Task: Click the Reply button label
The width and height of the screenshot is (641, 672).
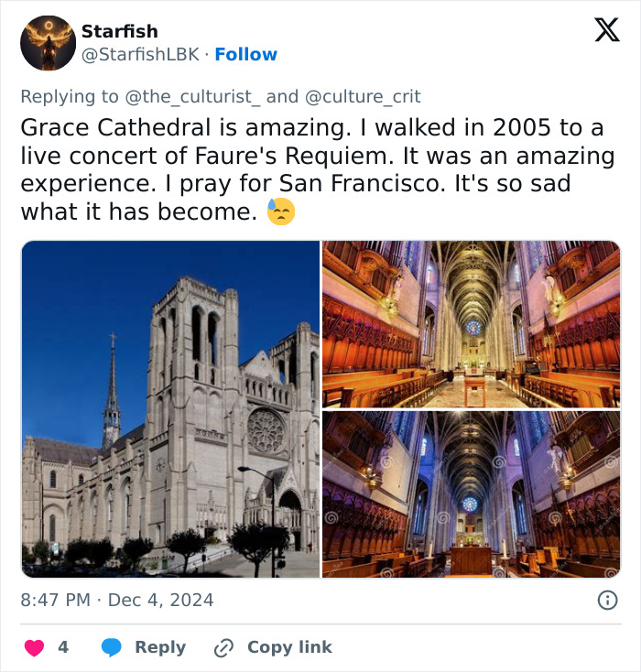Action: 159,647
